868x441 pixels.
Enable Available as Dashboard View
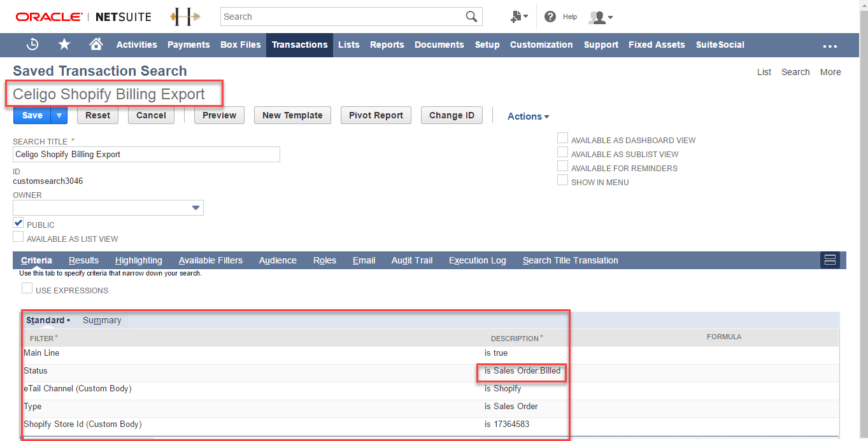(x=562, y=138)
